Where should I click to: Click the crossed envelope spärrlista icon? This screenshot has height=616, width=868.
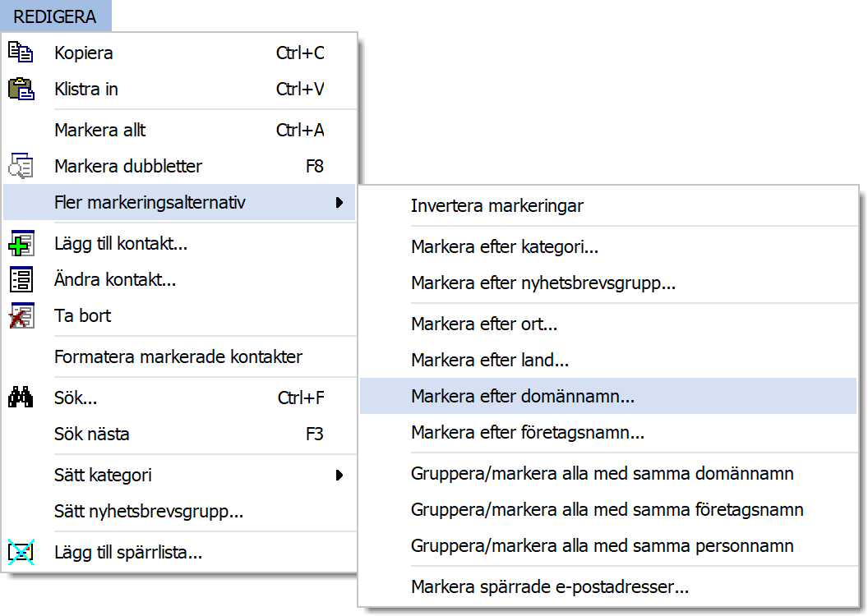pyautogui.click(x=21, y=552)
